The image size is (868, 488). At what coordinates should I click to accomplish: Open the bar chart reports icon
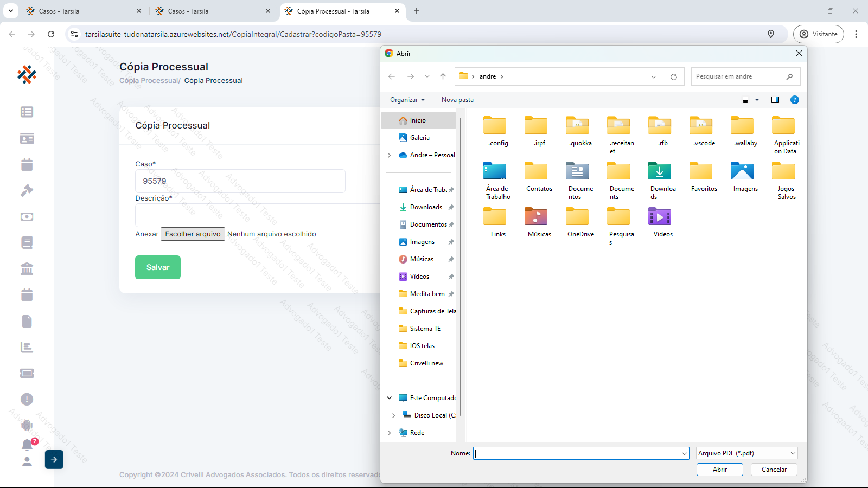[x=27, y=347]
